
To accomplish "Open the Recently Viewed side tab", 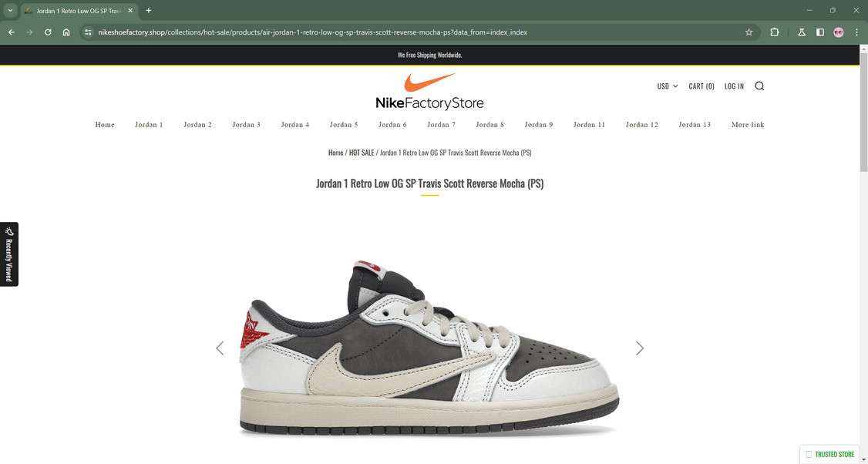I will pyautogui.click(x=8, y=254).
